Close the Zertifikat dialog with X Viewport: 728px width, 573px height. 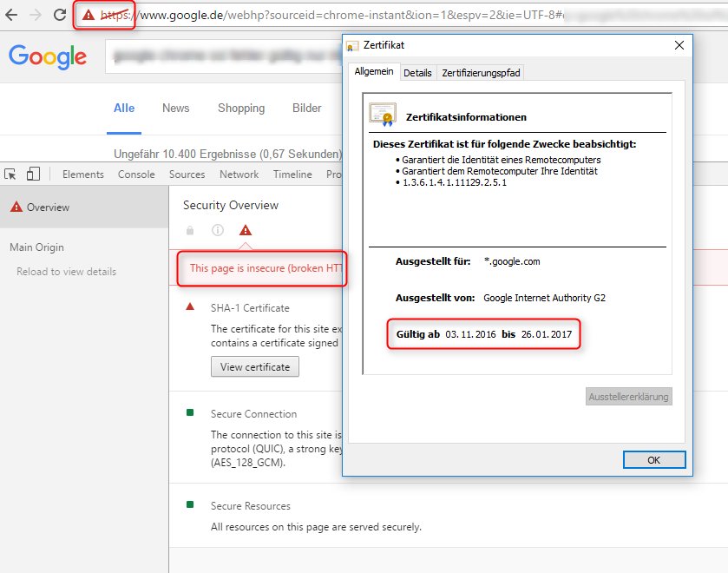pos(679,45)
